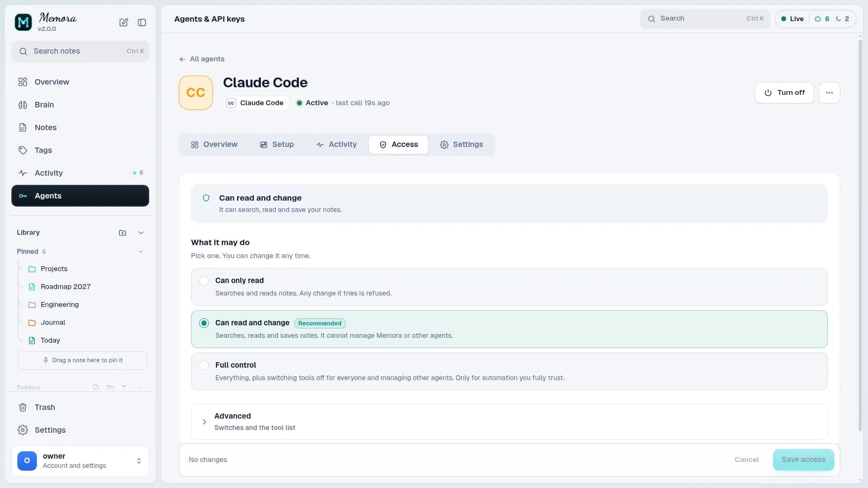Open the Journal pinned folder
868x488 pixels.
[82, 323]
